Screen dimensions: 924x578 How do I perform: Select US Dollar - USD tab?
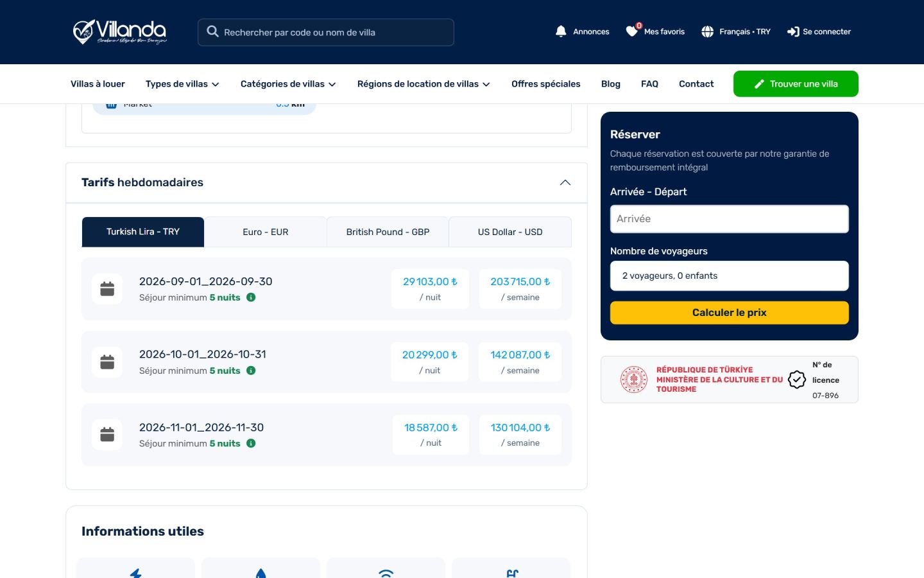click(x=510, y=232)
